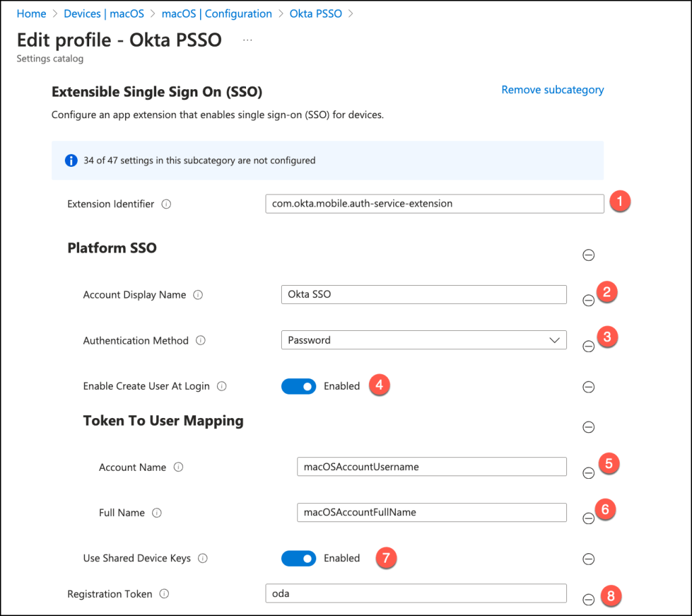Screen dimensions: 692x616
Task: Toggle Enable Create User At Login switch
Action: click(x=299, y=386)
